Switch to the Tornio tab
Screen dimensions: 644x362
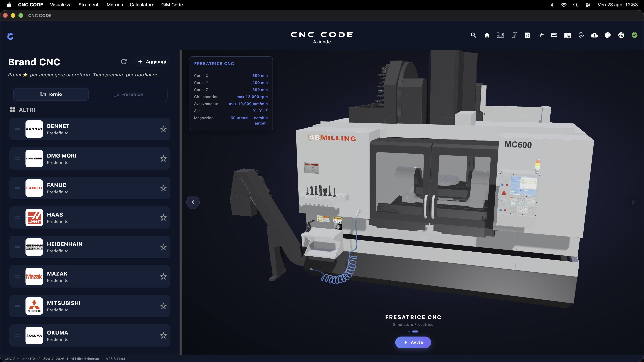click(x=51, y=94)
